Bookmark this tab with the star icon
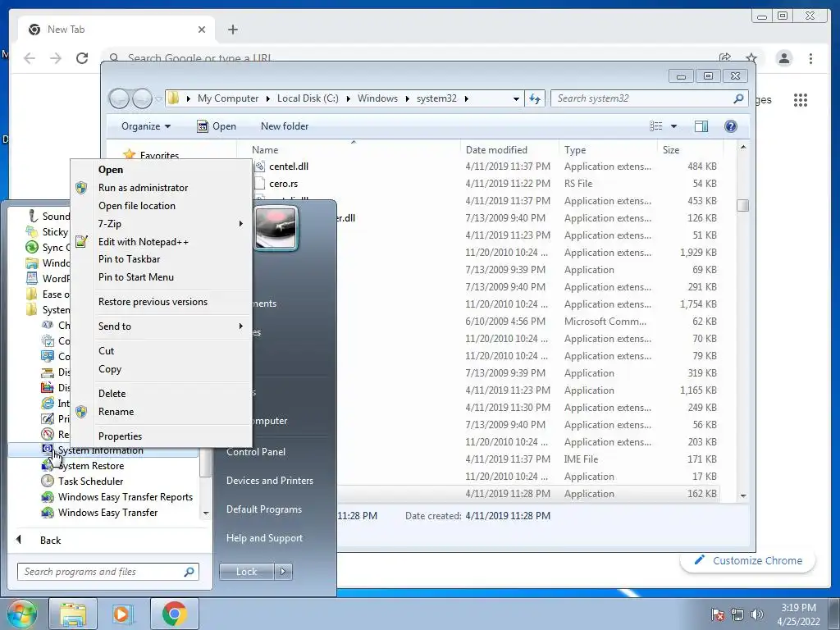This screenshot has width=840, height=630. 751,58
